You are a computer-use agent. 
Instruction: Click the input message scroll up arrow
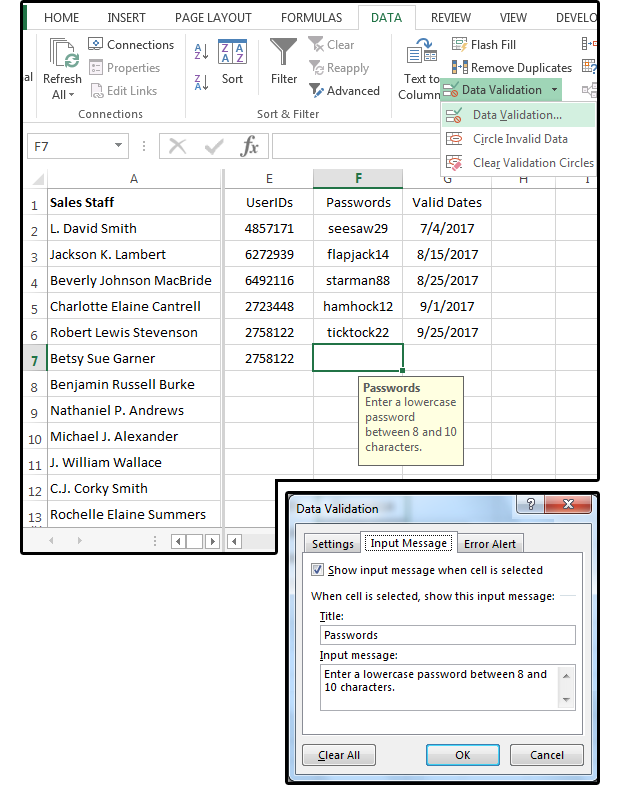click(566, 676)
